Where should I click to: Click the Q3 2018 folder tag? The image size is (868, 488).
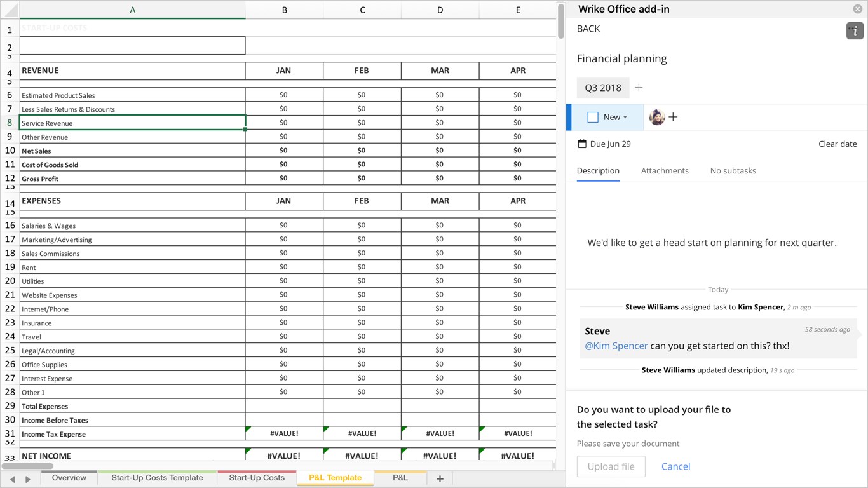[x=603, y=88]
